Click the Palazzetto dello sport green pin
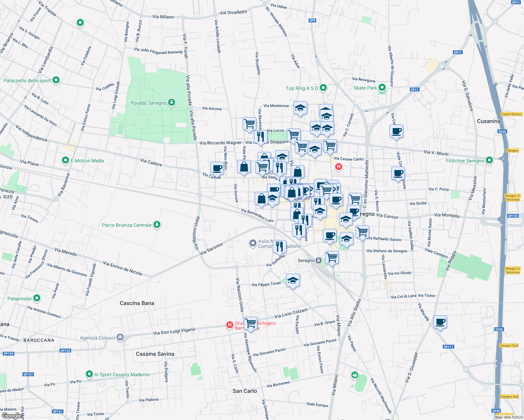 (x=56, y=80)
